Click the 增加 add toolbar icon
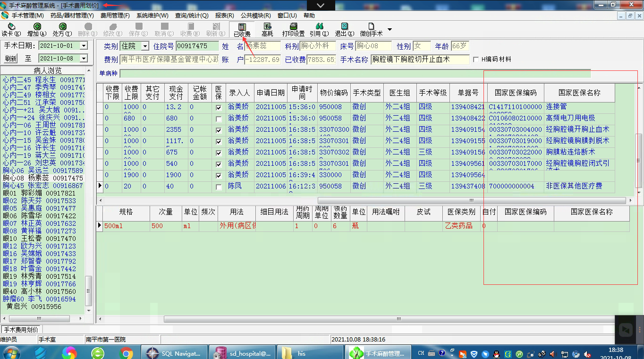Screen dimensions: 644x359 (x=37, y=30)
